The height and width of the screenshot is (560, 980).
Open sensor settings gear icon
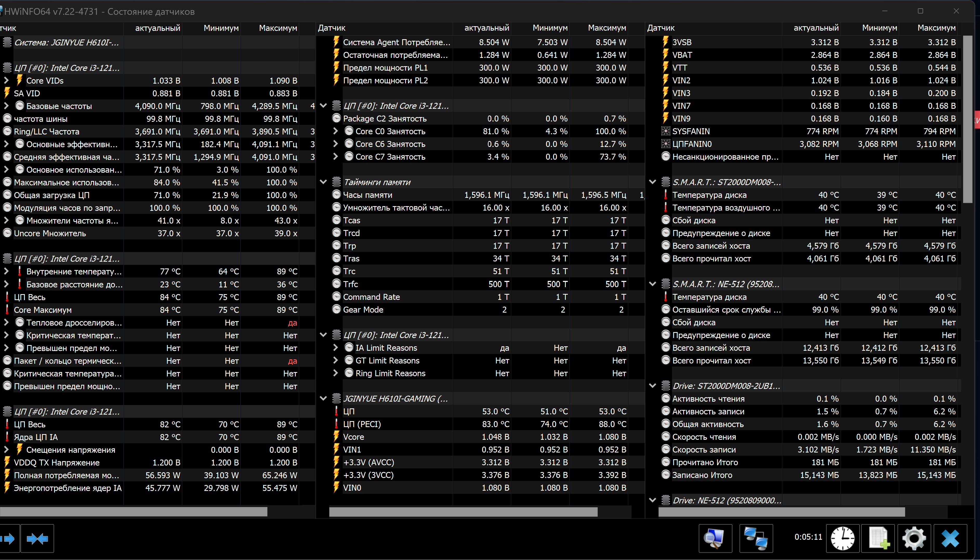click(914, 538)
